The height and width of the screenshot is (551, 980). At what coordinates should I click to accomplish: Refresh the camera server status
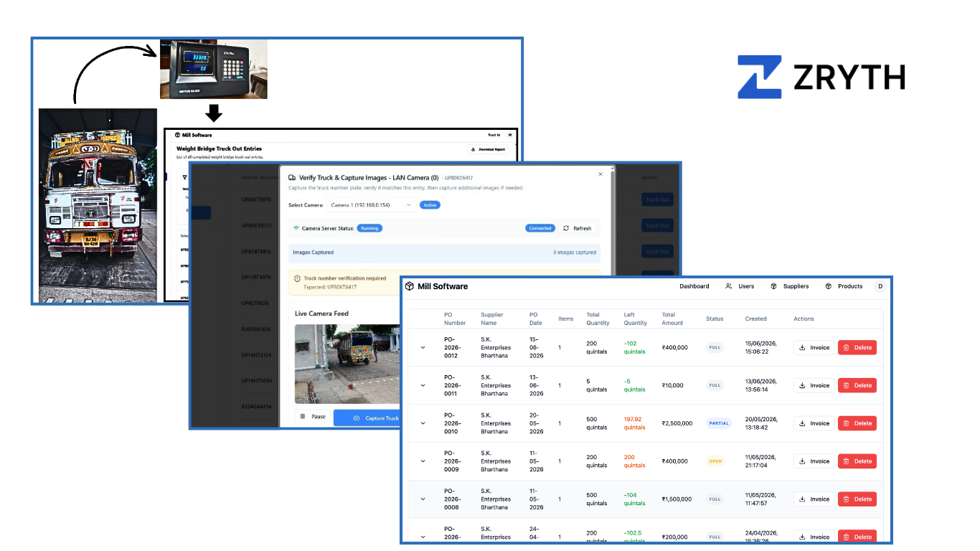578,228
